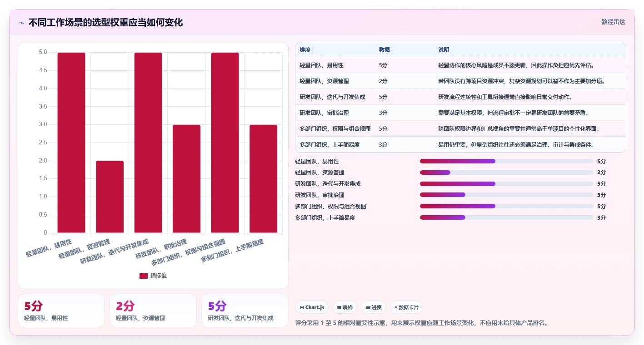Toggle the 指标值 legend color swatch
This screenshot has width=644, height=345.
(x=143, y=276)
